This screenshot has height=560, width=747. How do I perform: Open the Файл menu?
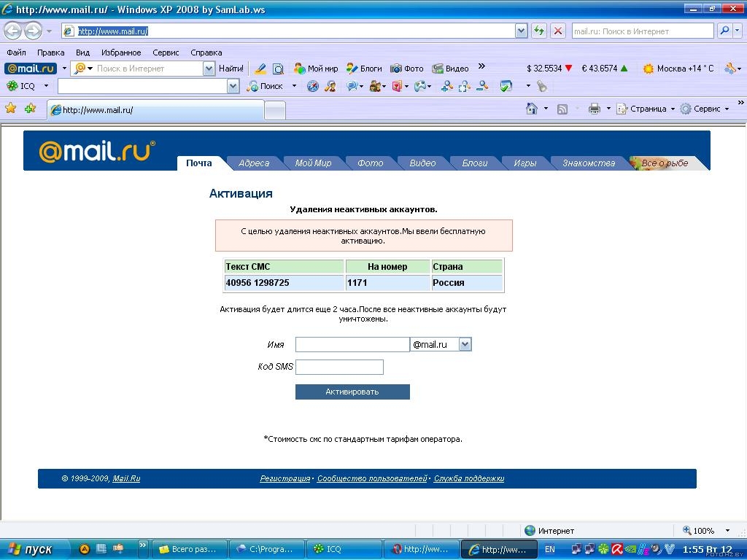click(x=16, y=52)
